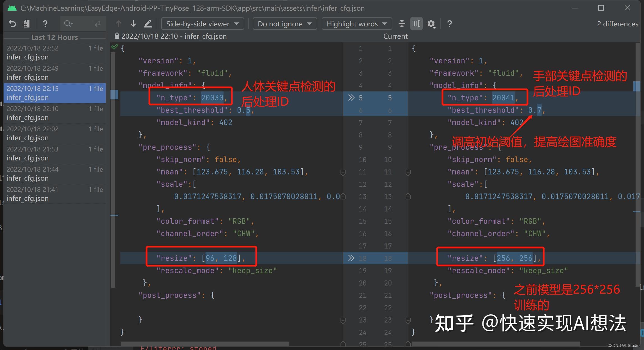This screenshot has height=350, width=644.
Task: Click the left pane horizontal scrollbar
Action: [205, 344]
